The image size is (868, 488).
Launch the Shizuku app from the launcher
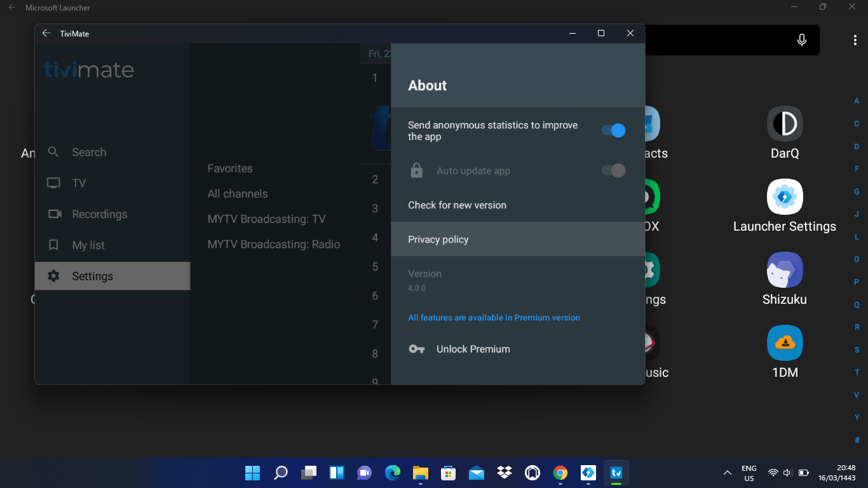pos(785,279)
